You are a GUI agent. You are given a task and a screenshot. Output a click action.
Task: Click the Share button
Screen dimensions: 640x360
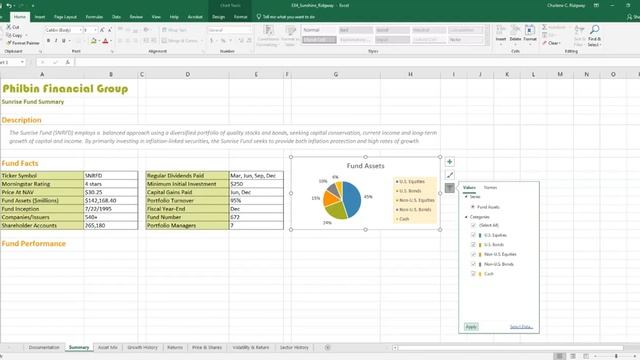tap(633, 17)
